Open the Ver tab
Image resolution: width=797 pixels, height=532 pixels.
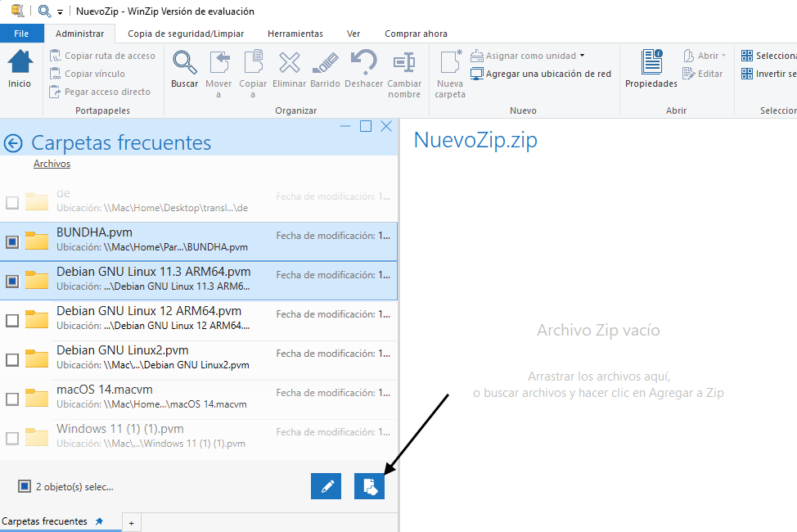(x=353, y=34)
